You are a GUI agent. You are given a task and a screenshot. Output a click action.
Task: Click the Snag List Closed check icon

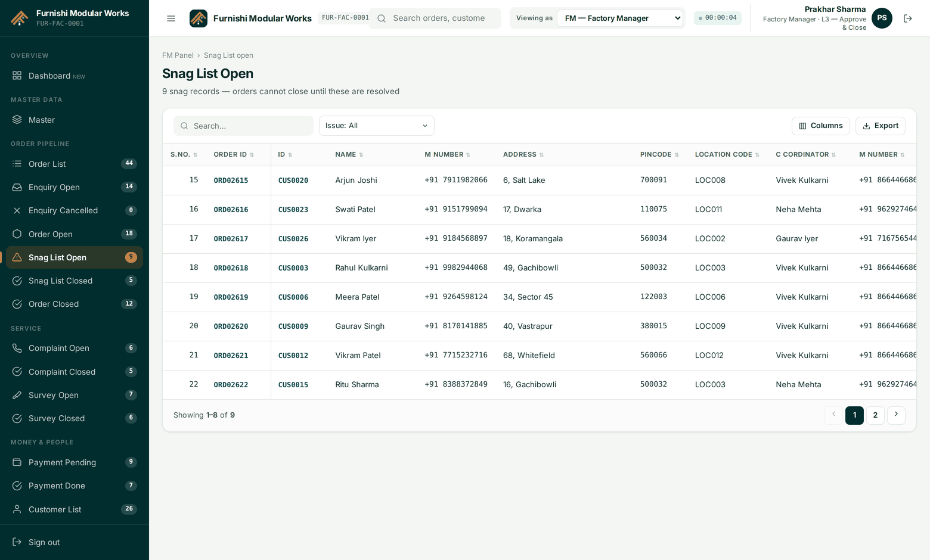pos(17,281)
